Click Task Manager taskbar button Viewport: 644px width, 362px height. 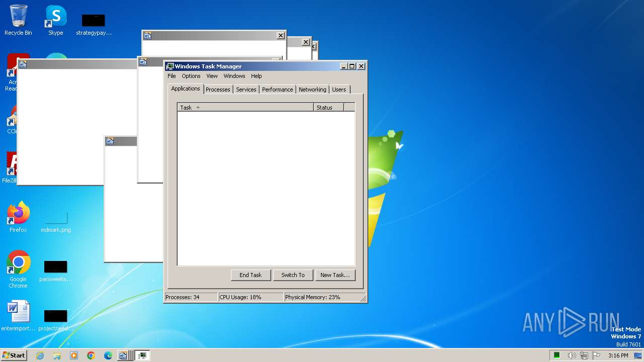tap(142, 355)
